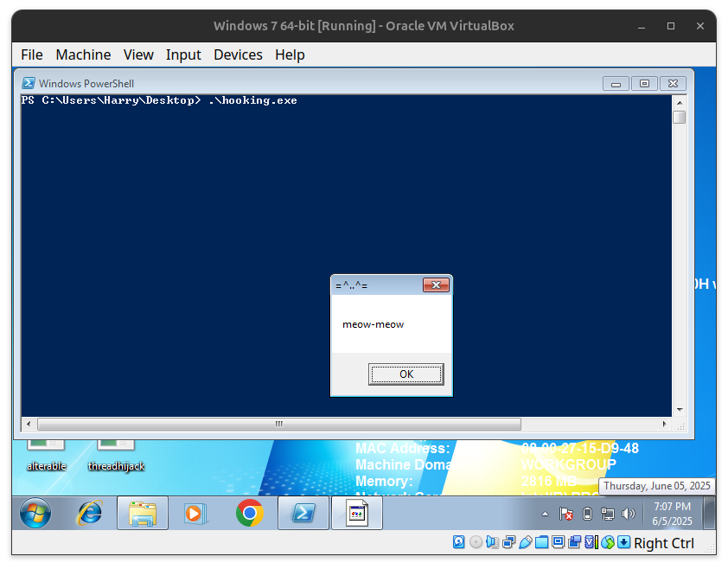
Task: Click OK in the meow-meow message box
Action: coord(406,374)
